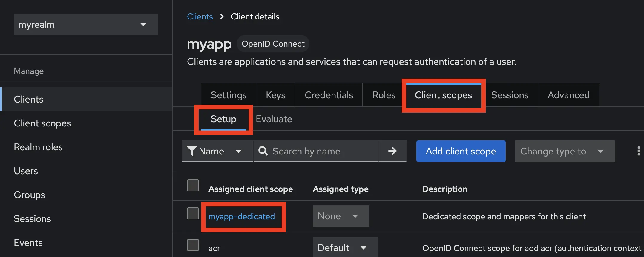Open Clients in the sidebar
Screen dimensions: 644x257
tap(87, 99)
